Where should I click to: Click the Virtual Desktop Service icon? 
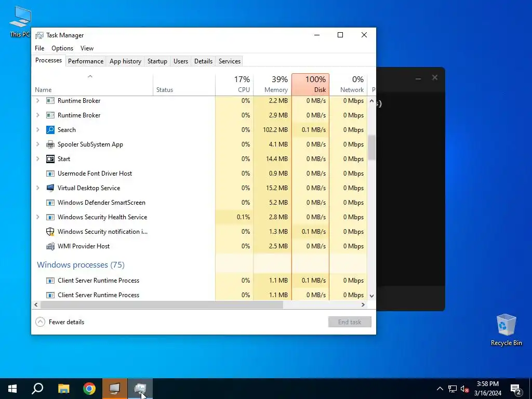(50, 188)
